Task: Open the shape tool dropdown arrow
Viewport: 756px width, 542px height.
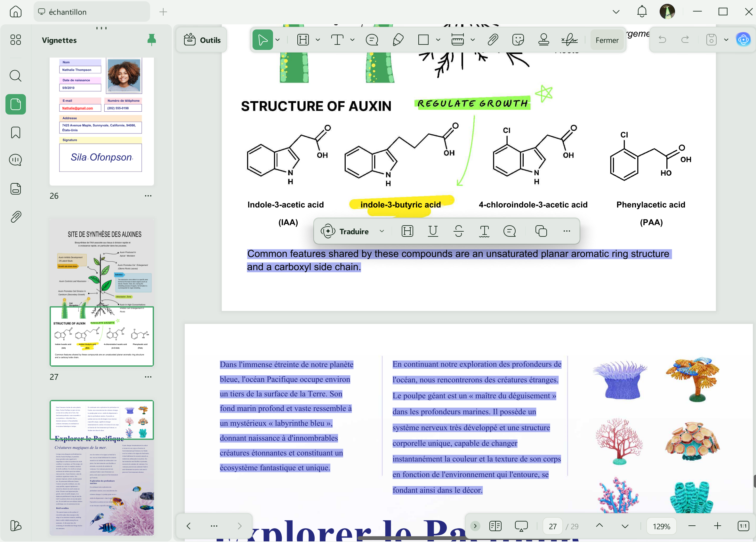Action: pyautogui.click(x=438, y=40)
